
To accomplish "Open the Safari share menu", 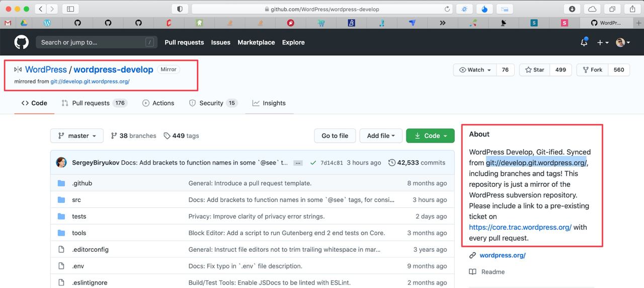I will pyautogui.click(x=632, y=9).
